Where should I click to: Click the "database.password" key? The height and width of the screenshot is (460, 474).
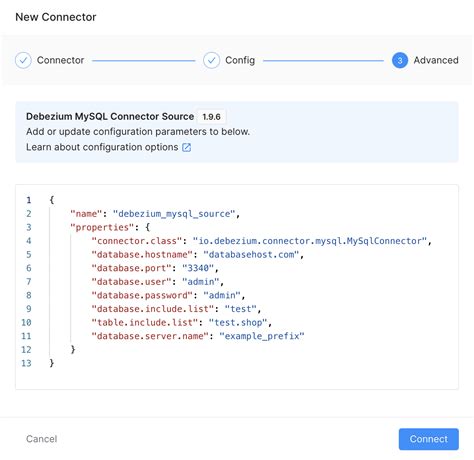point(142,295)
